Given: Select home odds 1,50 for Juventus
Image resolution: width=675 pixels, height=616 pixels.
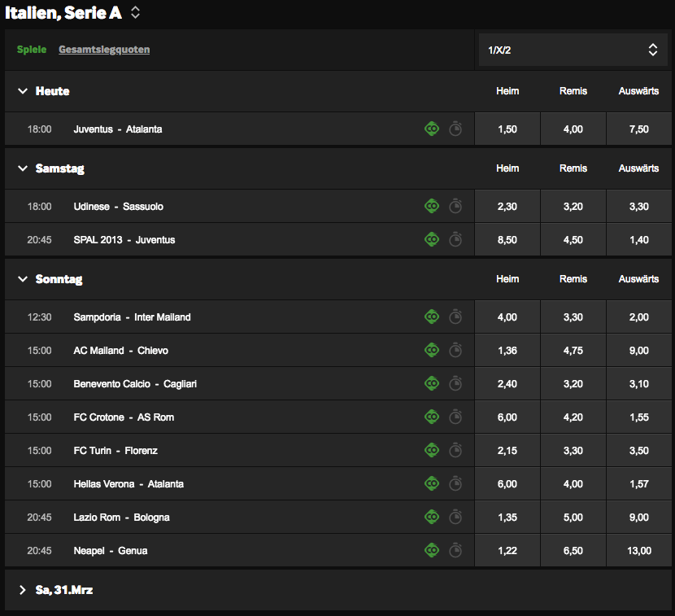Looking at the screenshot, I should point(507,129).
